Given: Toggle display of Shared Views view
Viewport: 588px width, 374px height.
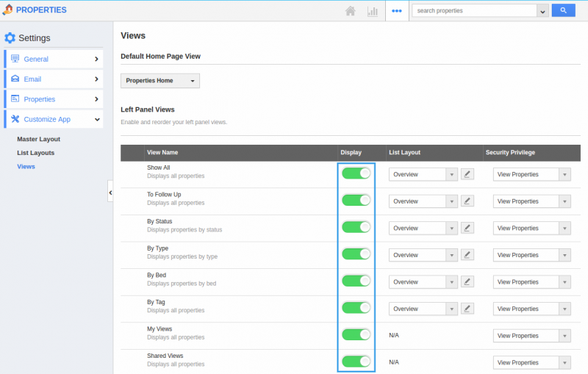Looking at the screenshot, I should click(356, 362).
